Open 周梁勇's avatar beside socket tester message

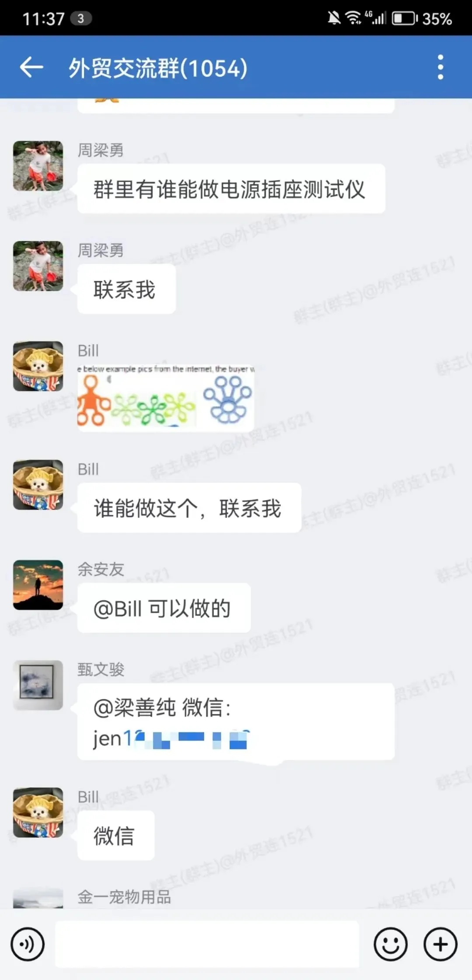38,166
